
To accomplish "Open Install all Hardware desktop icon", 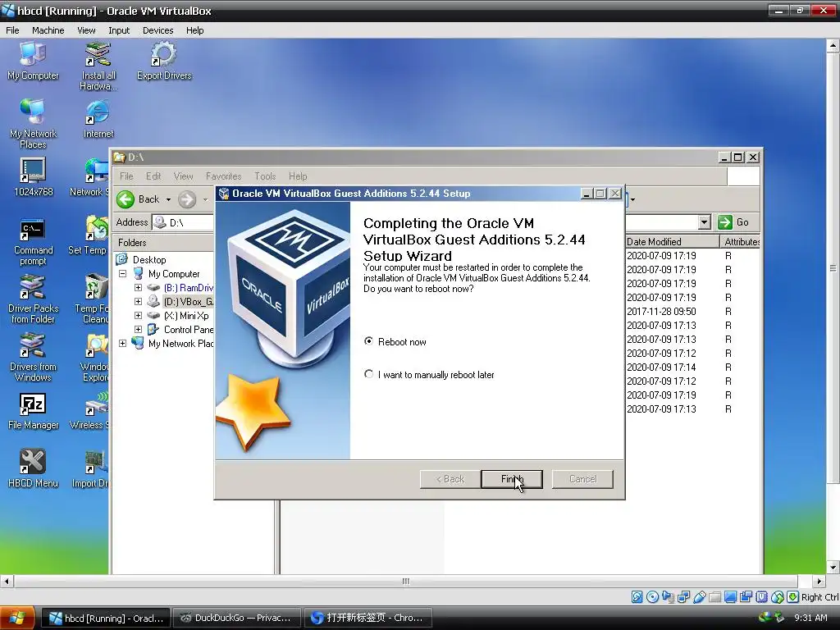I will click(x=98, y=66).
